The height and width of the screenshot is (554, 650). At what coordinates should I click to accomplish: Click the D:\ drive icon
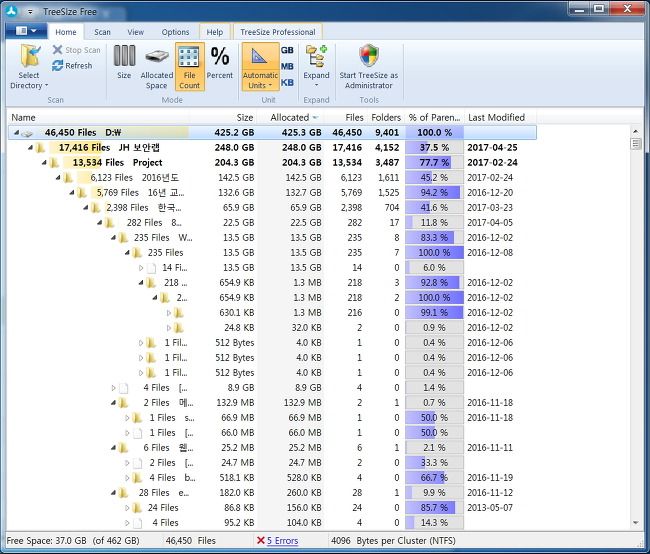tap(27, 133)
